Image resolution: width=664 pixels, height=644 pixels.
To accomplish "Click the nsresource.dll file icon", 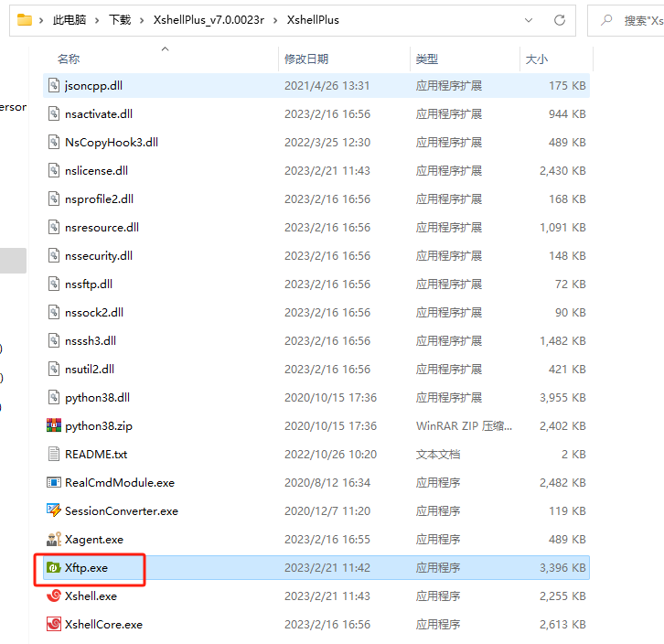I will point(54,227).
